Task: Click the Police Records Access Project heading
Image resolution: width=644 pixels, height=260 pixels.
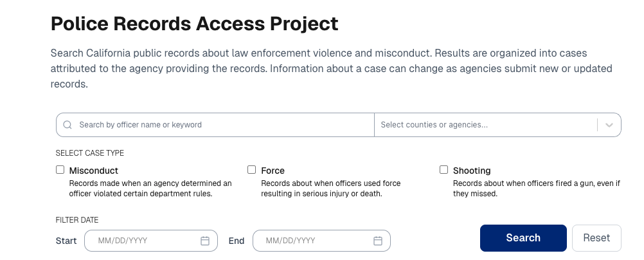Action: (194, 24)
